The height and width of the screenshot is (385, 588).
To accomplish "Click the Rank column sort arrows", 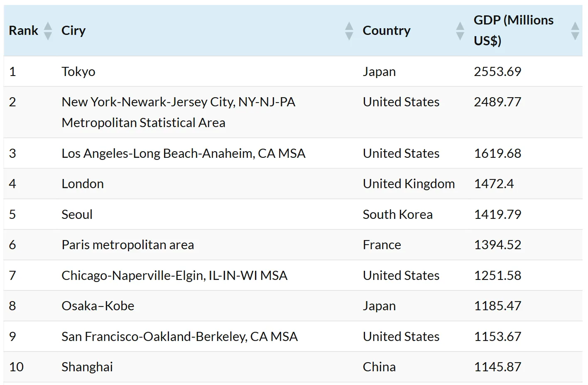I will coord(48,31).
